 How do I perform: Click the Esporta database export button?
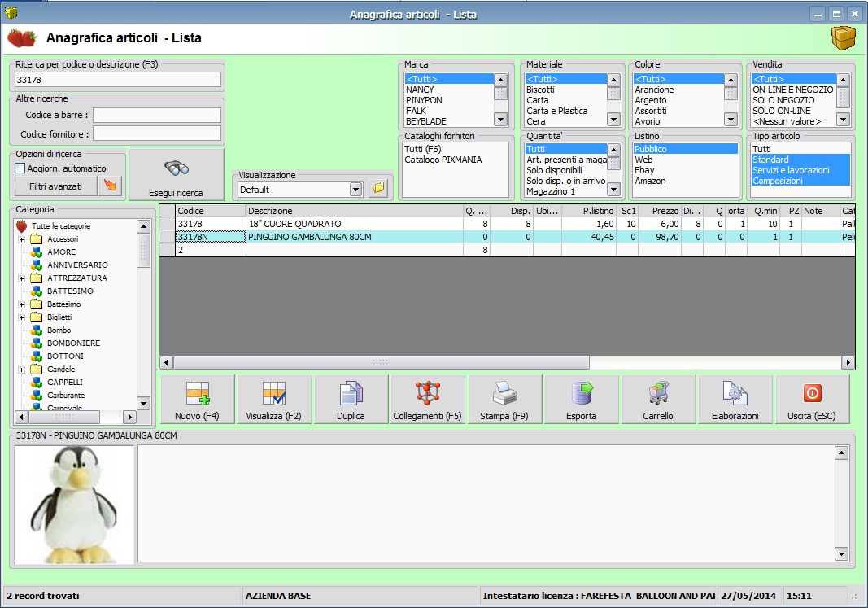(581, 400)
